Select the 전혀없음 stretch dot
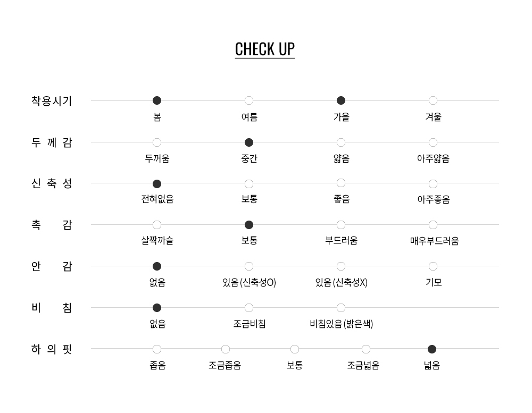 pos(157,184)
